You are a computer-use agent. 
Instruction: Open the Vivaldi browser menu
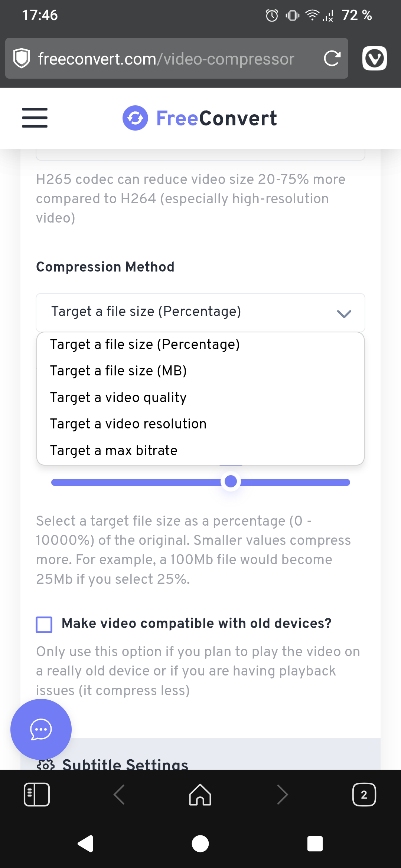tap(374, 59)
